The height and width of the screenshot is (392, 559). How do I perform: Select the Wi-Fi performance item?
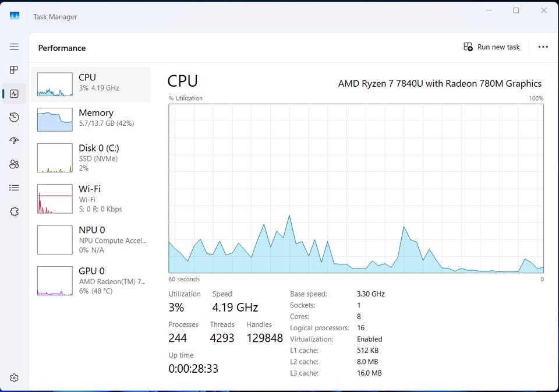[x=91, y=199]
